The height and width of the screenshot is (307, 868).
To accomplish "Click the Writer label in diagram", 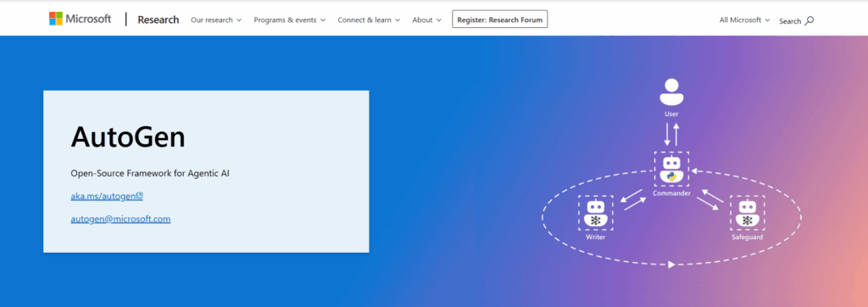I will [x=596, y=237].
